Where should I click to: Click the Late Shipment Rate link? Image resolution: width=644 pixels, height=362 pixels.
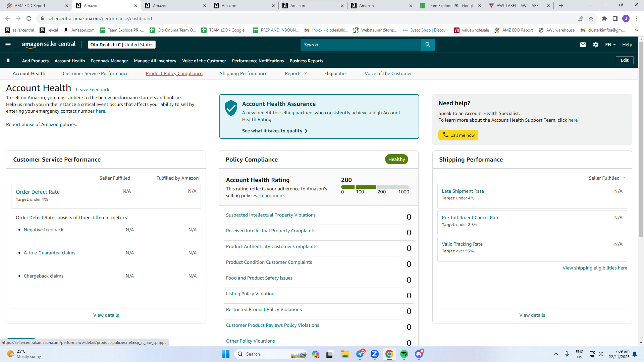click(463, 191)
